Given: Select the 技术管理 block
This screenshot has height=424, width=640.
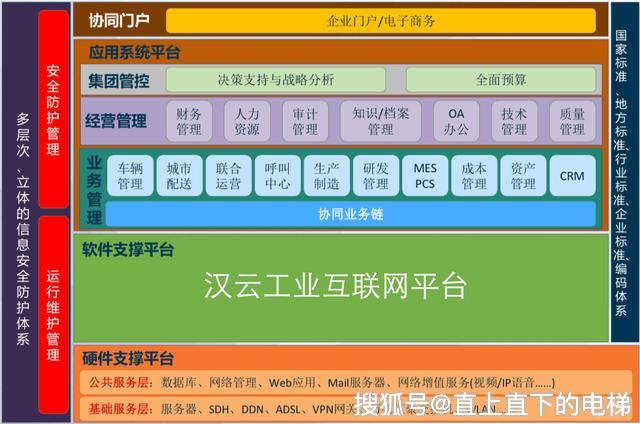Looking at the screenshot, I should click(x=514, y=121).
